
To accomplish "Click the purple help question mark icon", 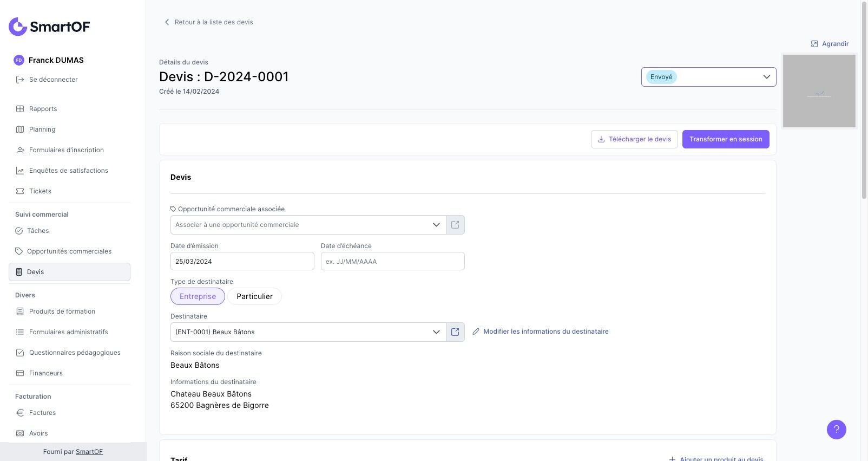I will click(x=836, y=430).
